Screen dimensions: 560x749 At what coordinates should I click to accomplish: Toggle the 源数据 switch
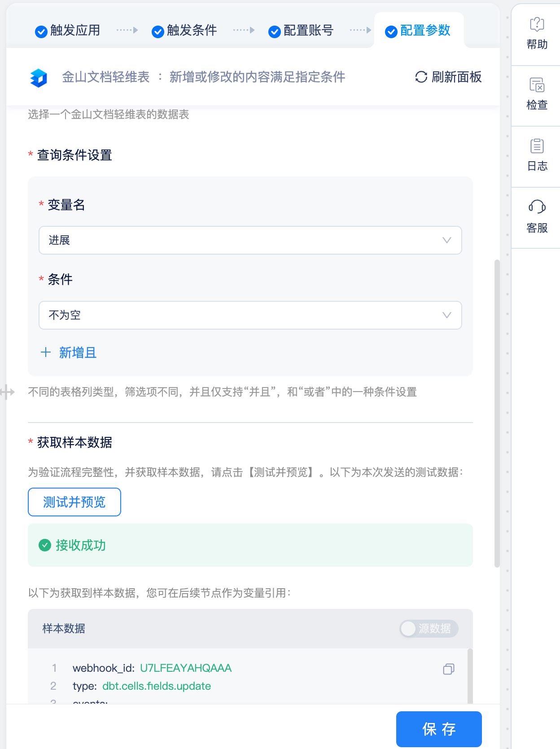tap(429, 629)
